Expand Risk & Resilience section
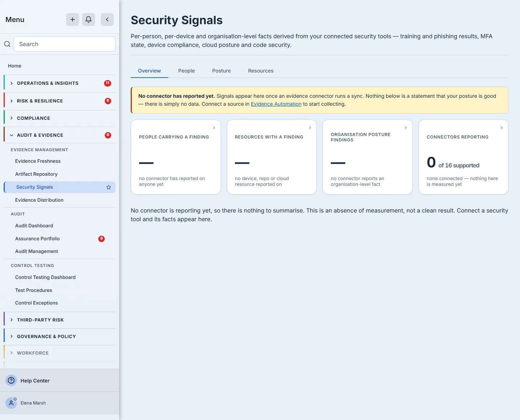This screenshot has width=520, height=420. 60,101
